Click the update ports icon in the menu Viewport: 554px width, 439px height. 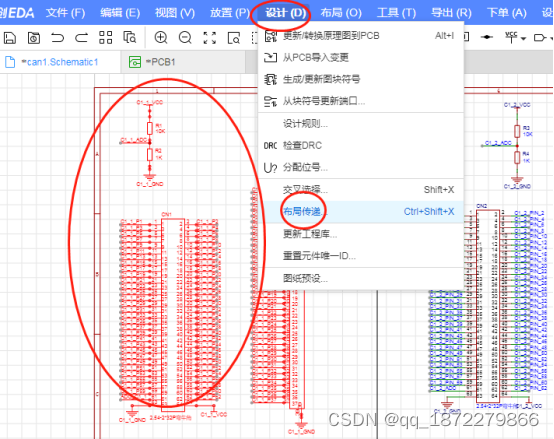270,101
